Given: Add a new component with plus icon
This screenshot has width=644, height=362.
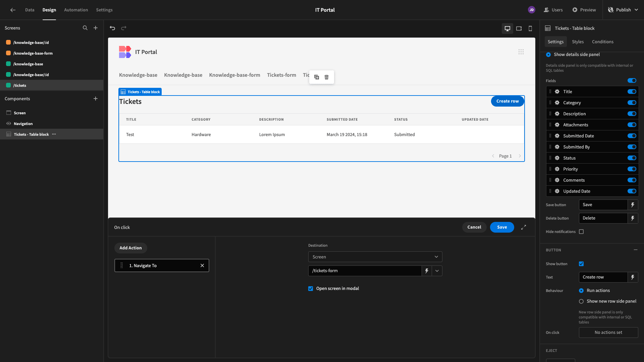Looking at the screenshot, I should 96,99.
